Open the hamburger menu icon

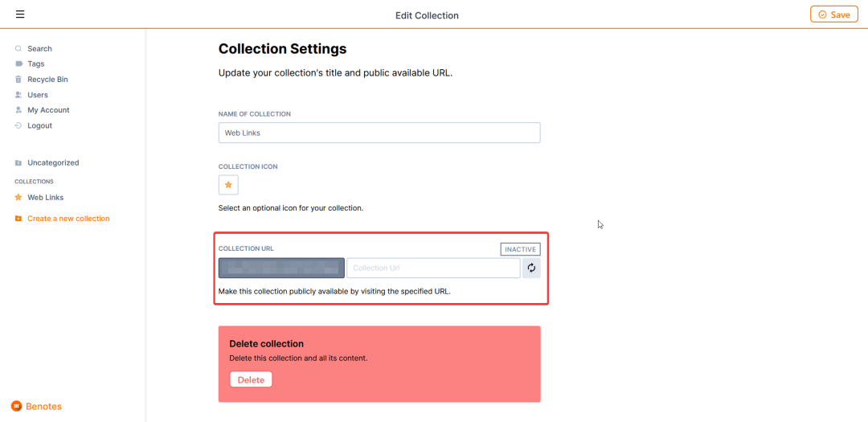click(x=20, y=14)
